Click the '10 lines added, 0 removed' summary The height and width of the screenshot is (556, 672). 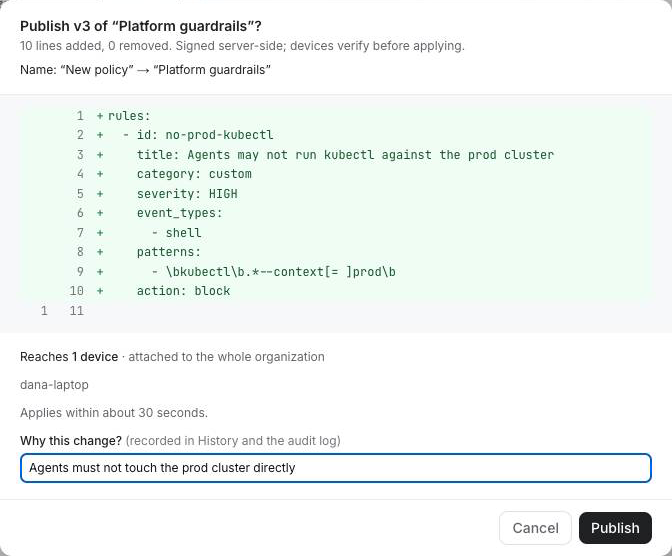[95, 46]
